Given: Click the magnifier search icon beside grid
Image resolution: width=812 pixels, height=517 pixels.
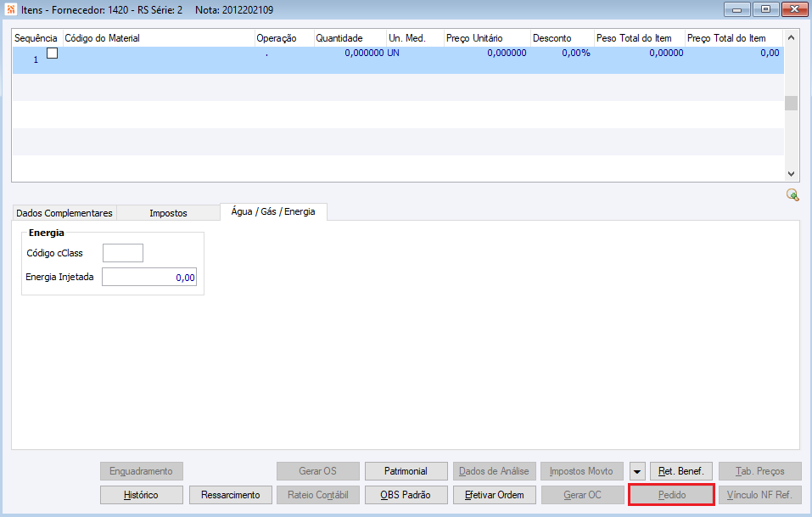Looking at the screenshot, I should point(792,195).
